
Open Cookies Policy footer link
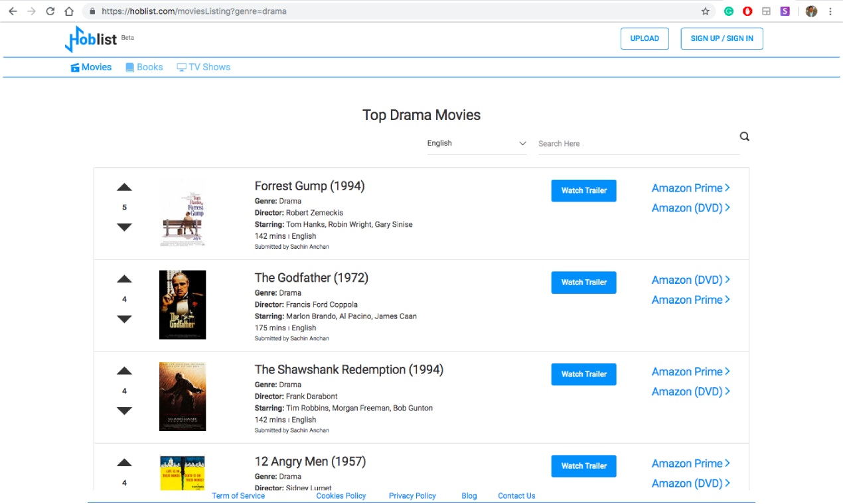341,496
